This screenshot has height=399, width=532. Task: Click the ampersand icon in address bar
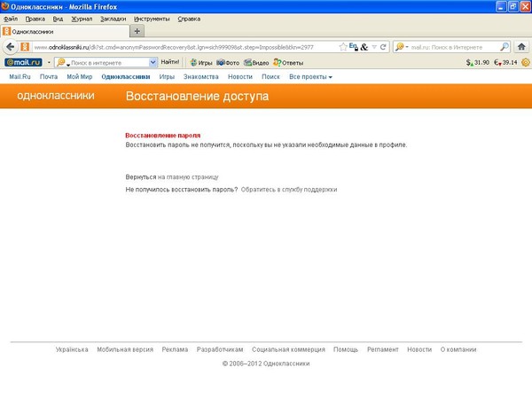pyautogui.click(x=364, y=47)
